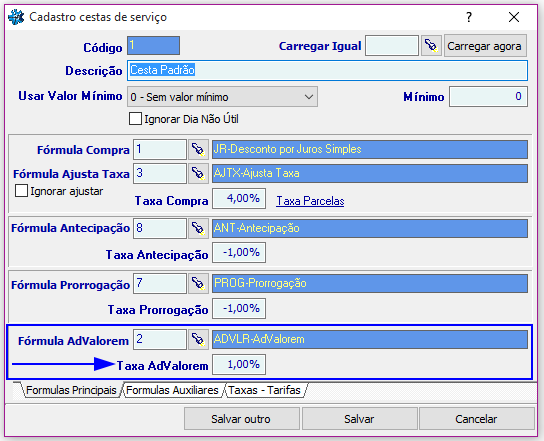The image size is (544, 441).
Task: Toggle the Ignorar ajustar checkbox
Action: 21,191
